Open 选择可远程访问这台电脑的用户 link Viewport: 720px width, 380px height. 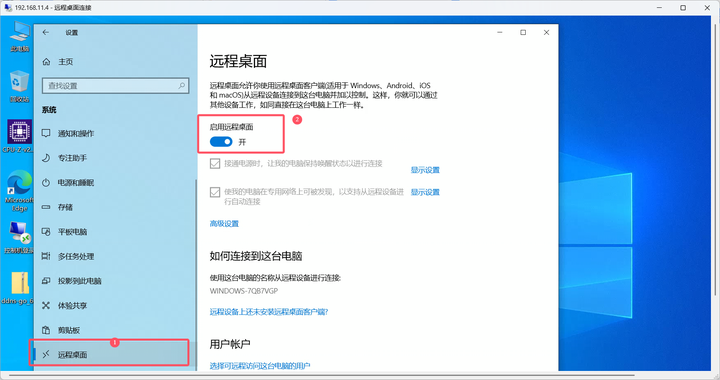(260, 366)
